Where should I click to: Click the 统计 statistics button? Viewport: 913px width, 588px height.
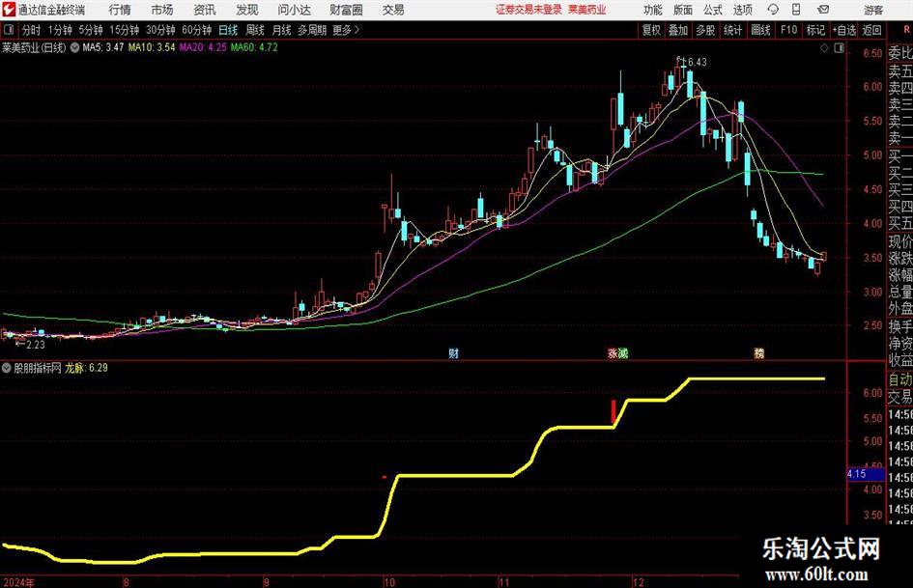[732, 30]
